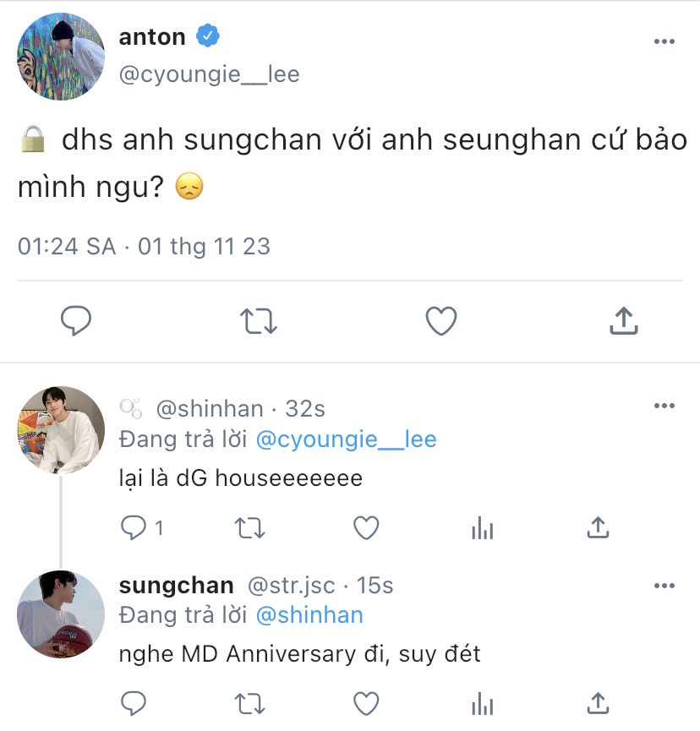Retweet anton's main tweet
The height and width of the screenshot is (731, 700).
[x=259, y=321]
